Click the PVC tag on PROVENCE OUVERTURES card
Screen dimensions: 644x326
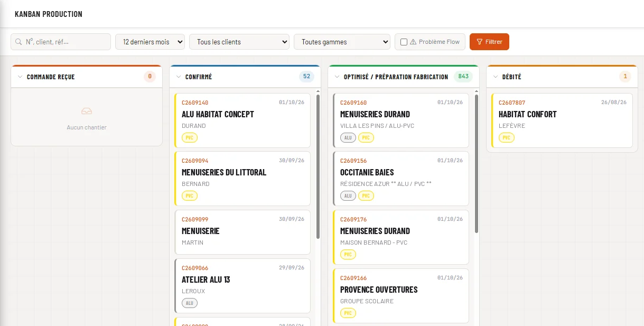click(348, 313)
